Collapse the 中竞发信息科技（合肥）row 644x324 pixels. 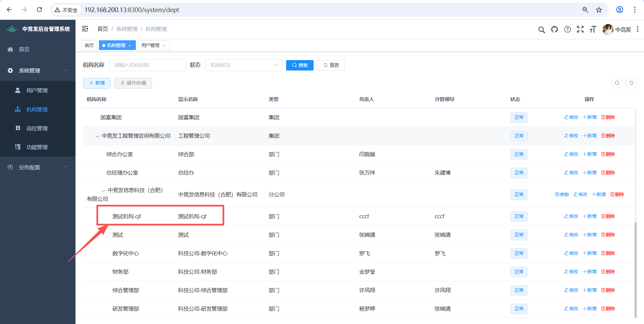click(x=103, y=191)
